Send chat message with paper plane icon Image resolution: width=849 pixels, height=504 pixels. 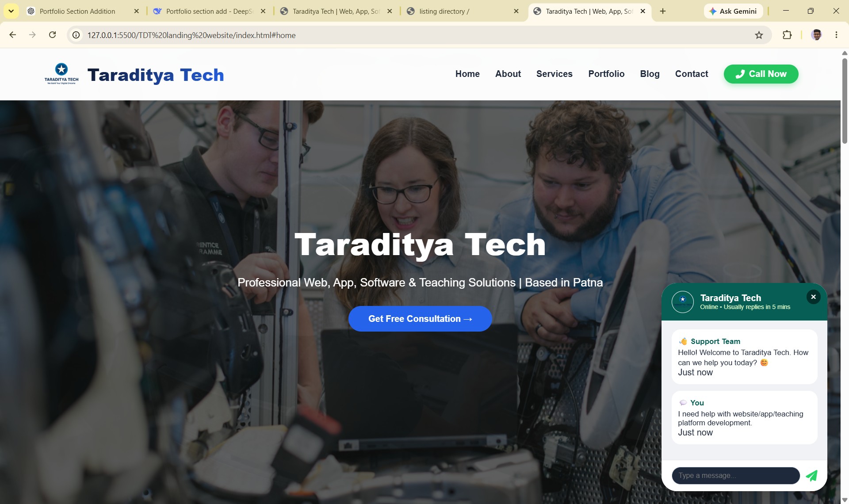coord(811,476)
